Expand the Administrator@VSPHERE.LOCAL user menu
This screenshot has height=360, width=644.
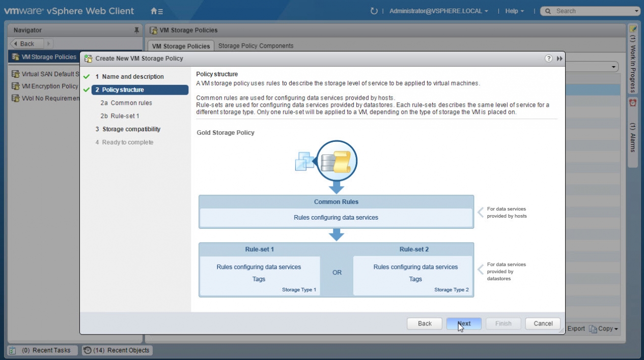tap(438, 11)
